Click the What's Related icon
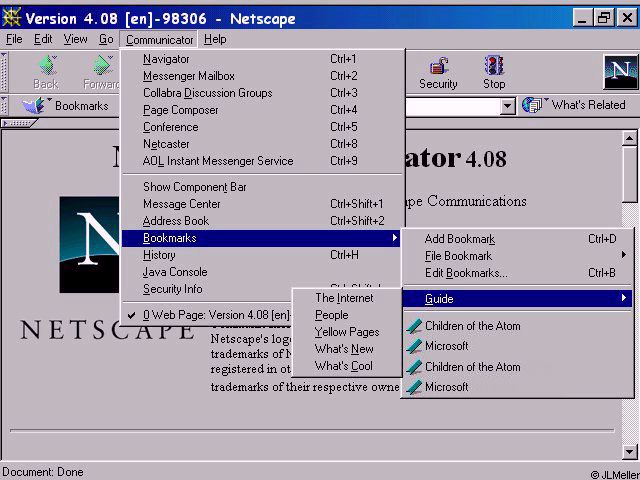 pos(532,105)
